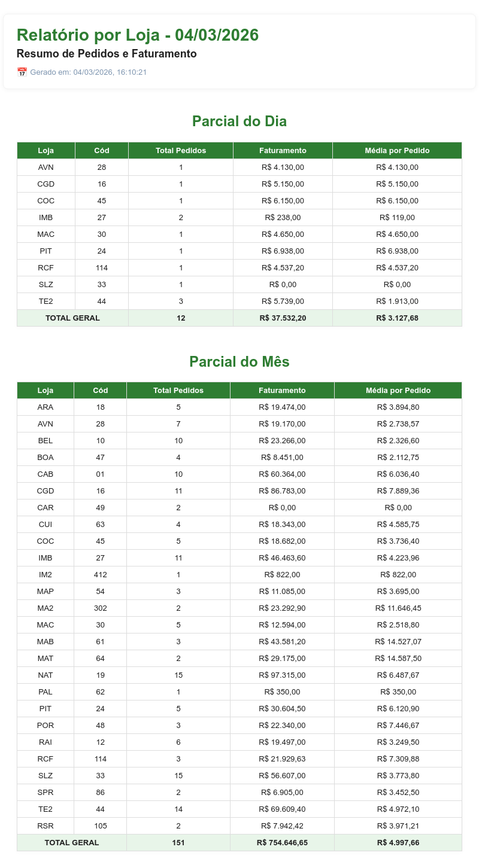Select the NAT row in the monthly table
This screenshot has height=868, width=479.
[239, 675]
